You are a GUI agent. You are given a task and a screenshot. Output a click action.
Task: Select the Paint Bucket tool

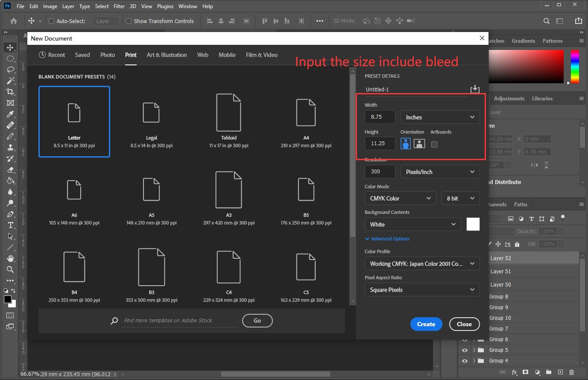(x=10, y=181)
